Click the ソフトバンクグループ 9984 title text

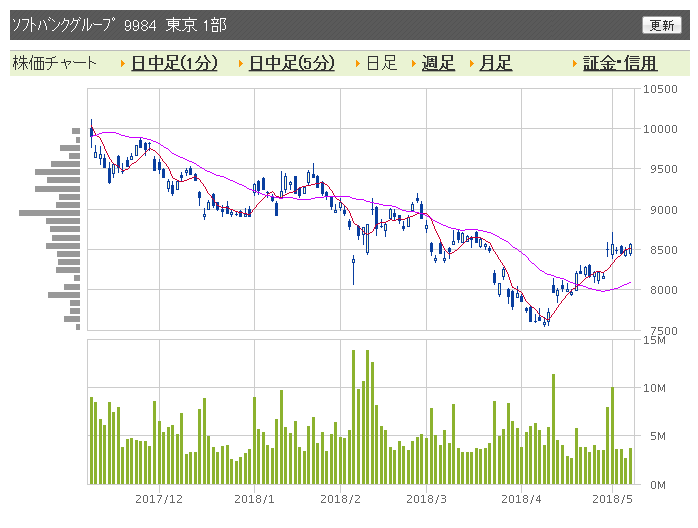tap(84, 25)
